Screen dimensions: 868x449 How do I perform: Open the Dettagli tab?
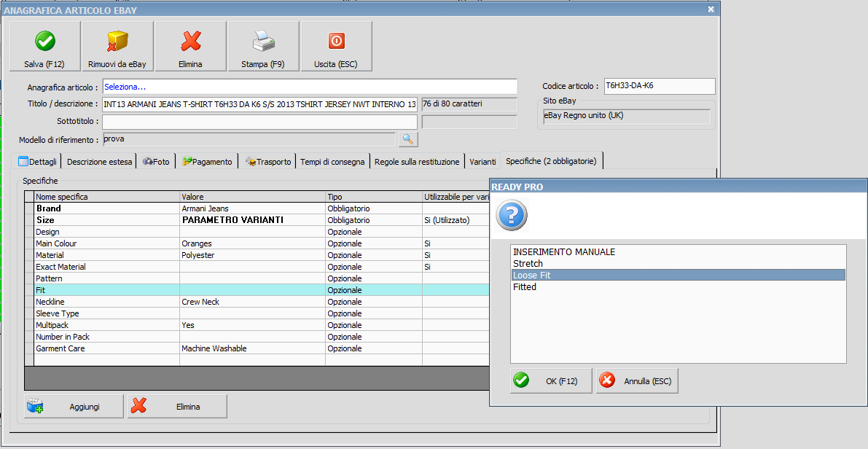(38, 162)
